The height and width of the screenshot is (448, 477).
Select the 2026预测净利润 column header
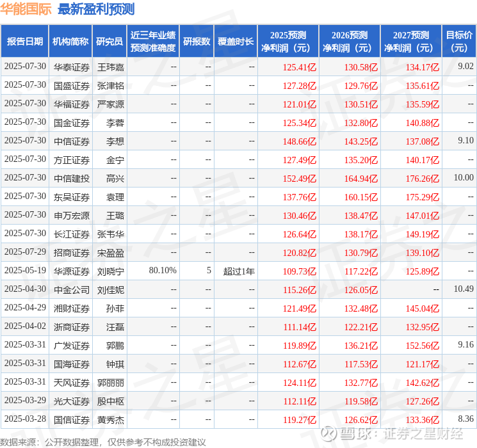coord(350,42)
